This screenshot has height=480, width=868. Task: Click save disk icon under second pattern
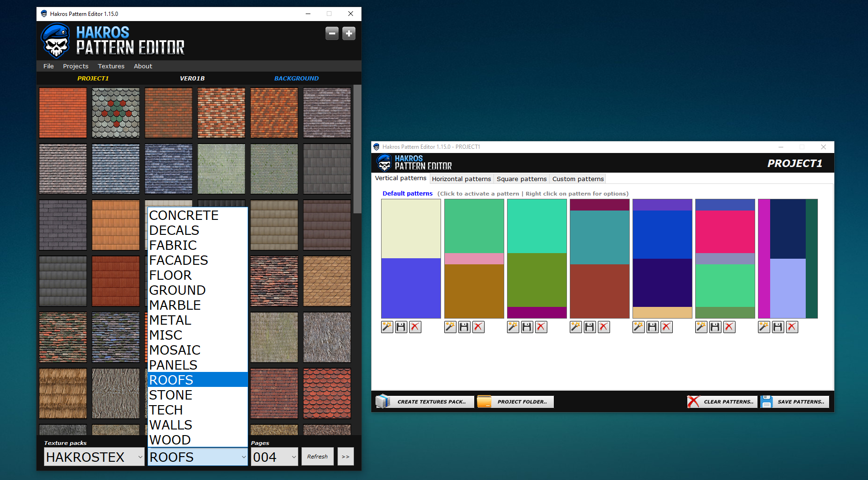click(464, 327)
